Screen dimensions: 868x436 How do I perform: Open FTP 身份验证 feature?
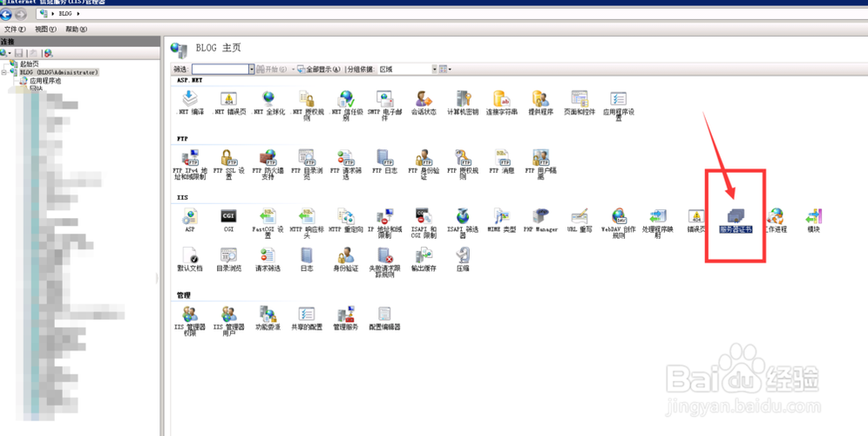[424, 165]
